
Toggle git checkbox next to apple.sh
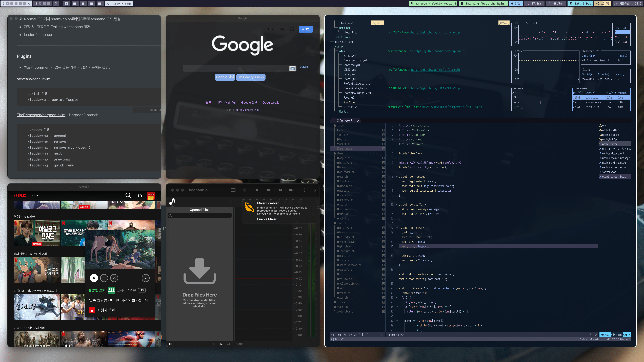(383, 158)
